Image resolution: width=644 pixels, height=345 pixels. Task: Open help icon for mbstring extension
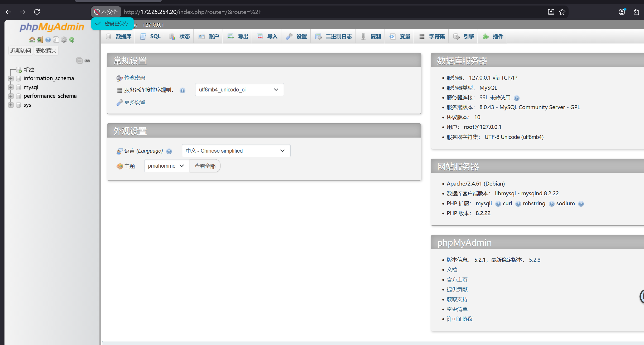[552, 204]
